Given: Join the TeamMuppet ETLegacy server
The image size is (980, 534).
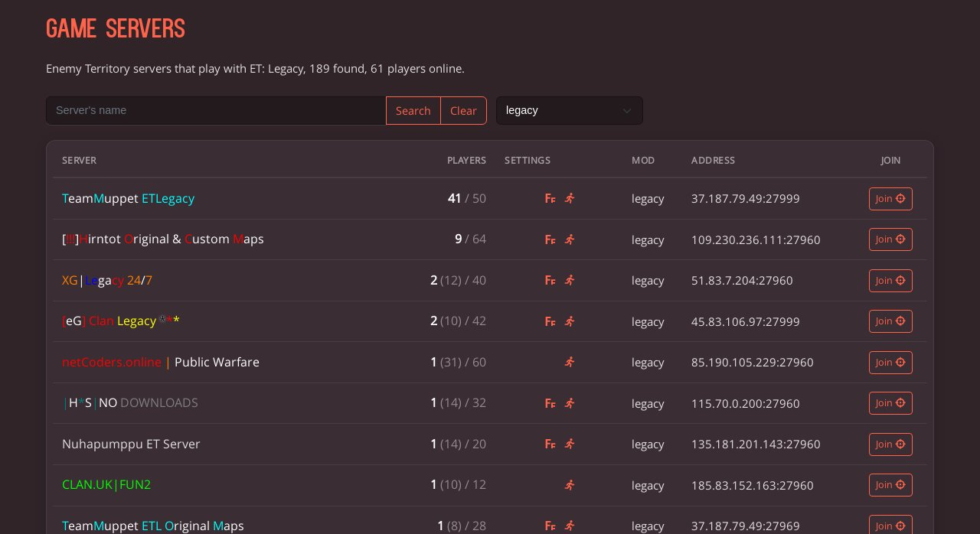Looking at the screenshot, I should [890, 199].
